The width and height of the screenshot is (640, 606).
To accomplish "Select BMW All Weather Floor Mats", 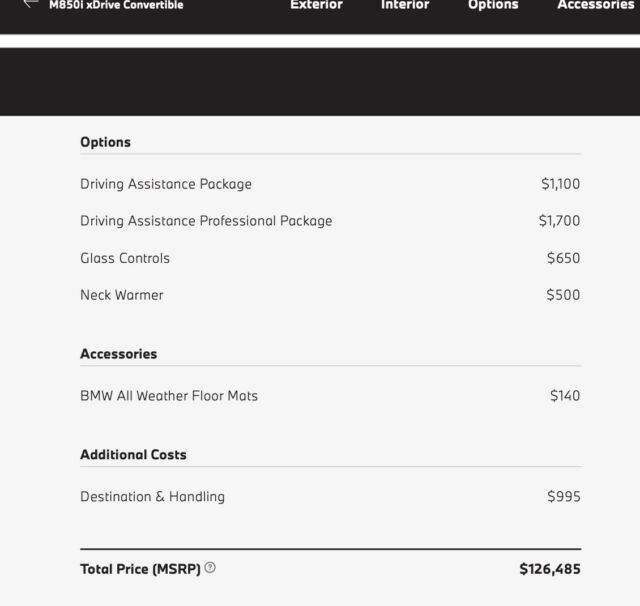I will [169, 396].
